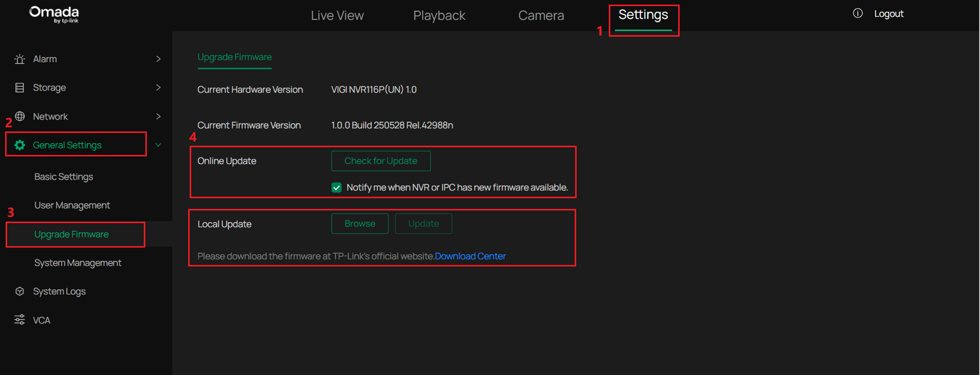
Task: Select the Settings tab
Action: [643, 15]
